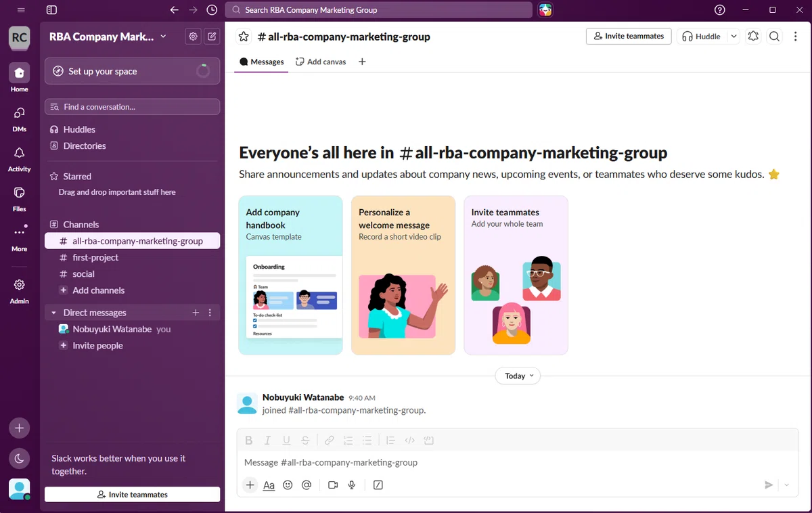Record a video clip icon
This screenshot has width=812, height=513.
pyautogui.click(x=333, y=485)
